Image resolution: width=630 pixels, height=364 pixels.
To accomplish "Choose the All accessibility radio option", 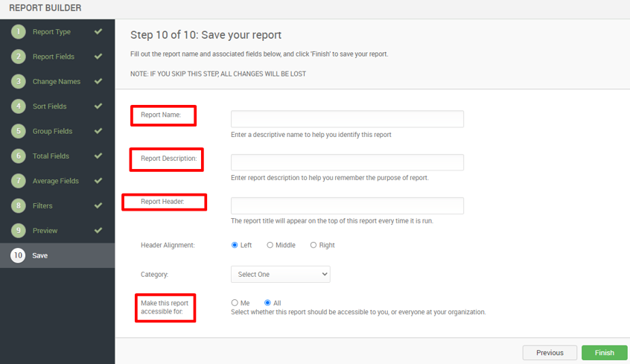I will tap(267, 302).
